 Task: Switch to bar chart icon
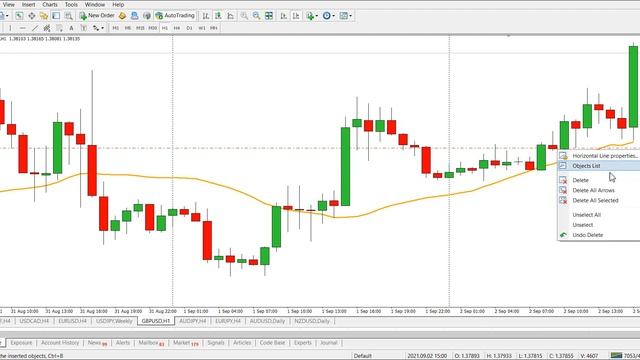click(x=206, y=16)
